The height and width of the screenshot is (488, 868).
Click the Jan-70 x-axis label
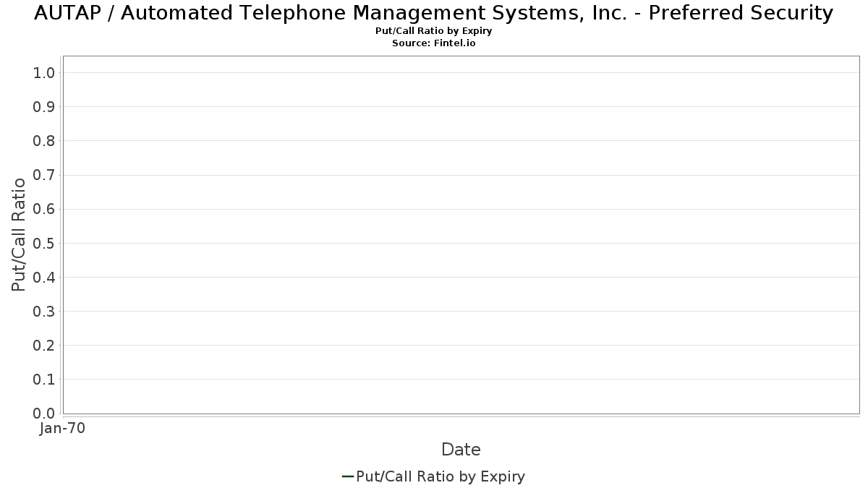[x=63, y=429]
